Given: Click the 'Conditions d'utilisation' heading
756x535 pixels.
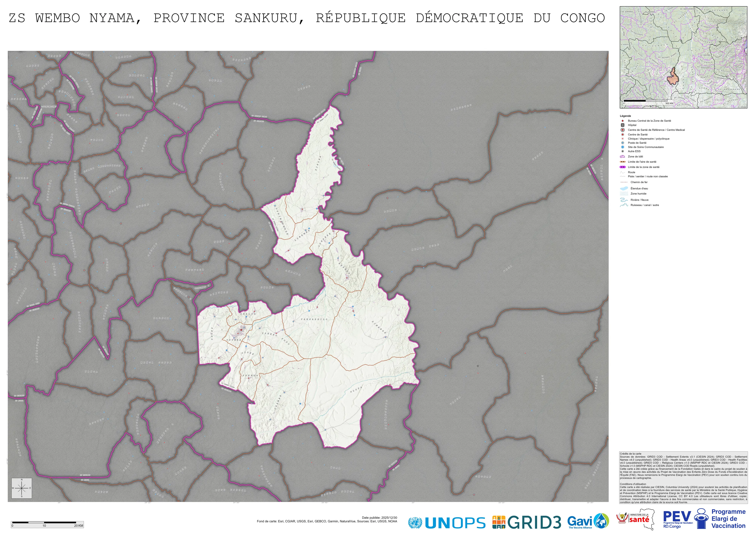Looking at the screenshot, I should [633, 484].
